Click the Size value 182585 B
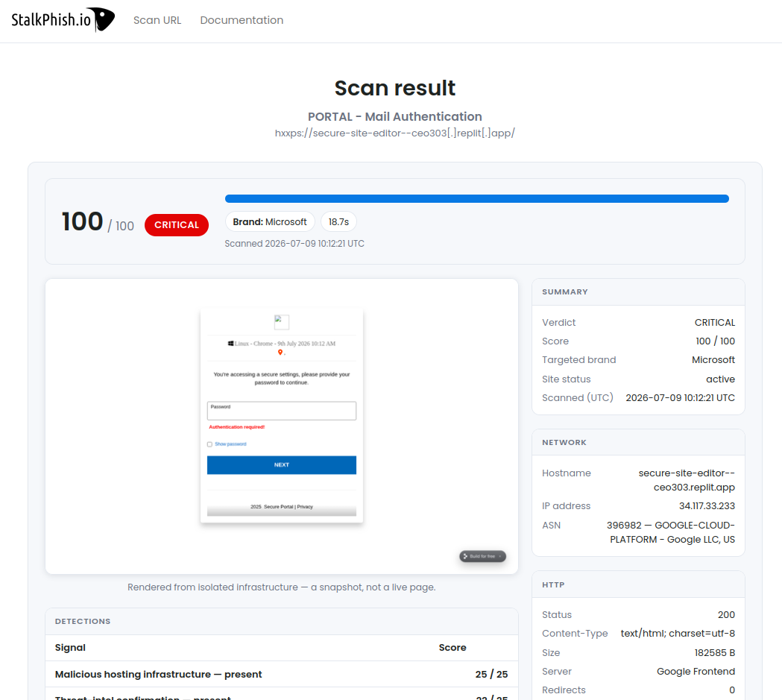Image resolution: width=782 pixels, height=700 pixels. tap(715, 652)
